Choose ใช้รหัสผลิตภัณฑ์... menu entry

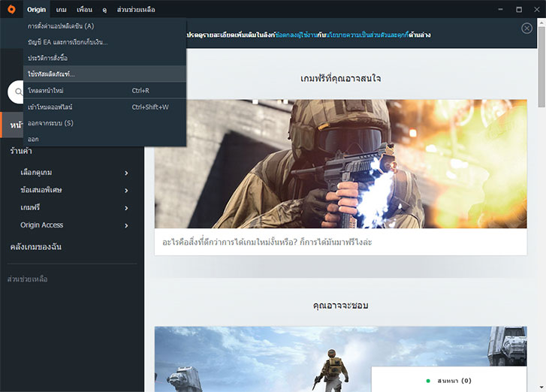104,74
